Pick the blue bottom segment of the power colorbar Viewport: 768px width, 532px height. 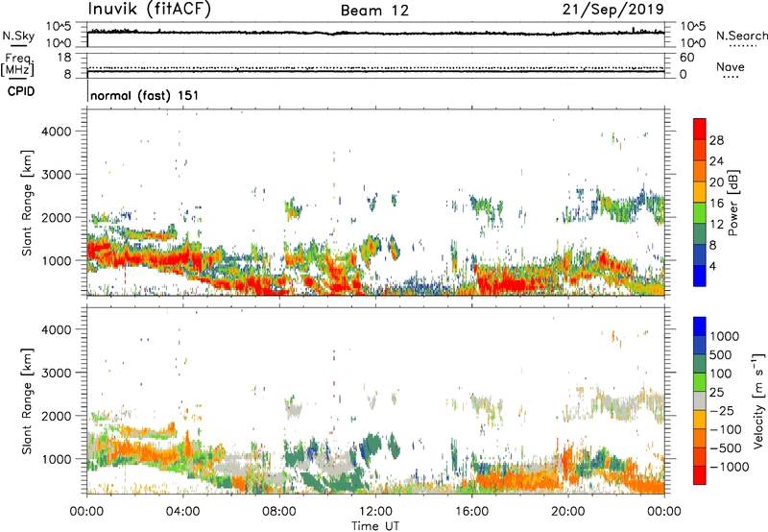pyautogui.click(x=700, y=276)
